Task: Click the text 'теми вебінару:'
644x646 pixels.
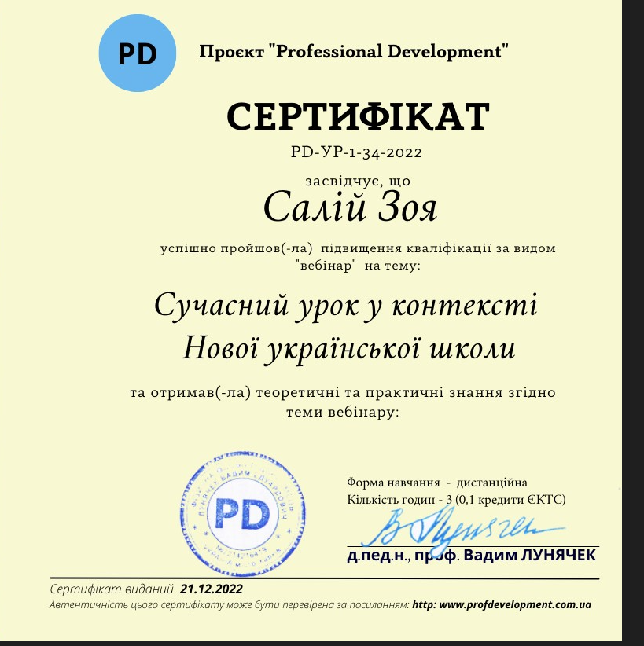Action: pos(343,412)
